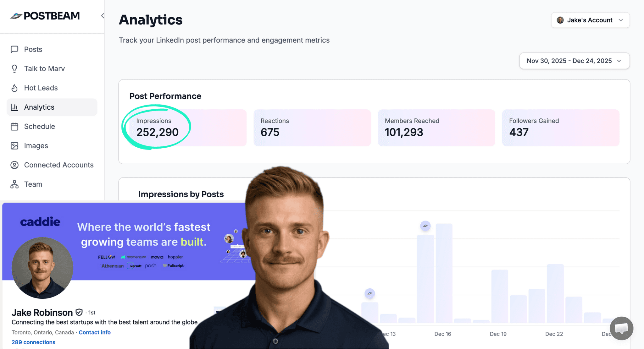
Task: Click the Postbeam logo
Action: [x=45, y=16]
